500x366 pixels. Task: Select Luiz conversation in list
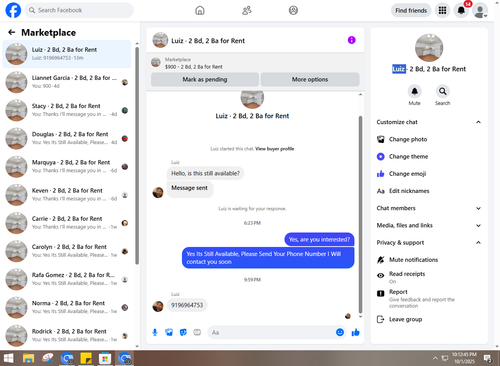tap(67, 54)
